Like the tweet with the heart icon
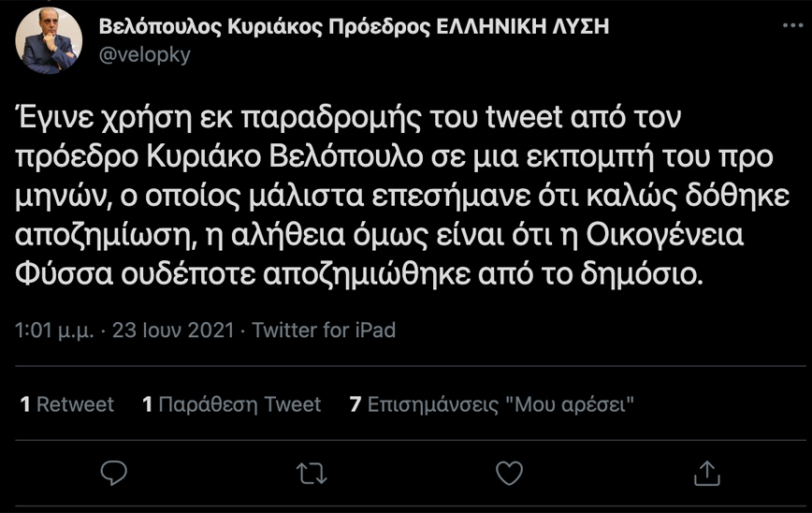812x513 pixels. pyautogui.click(x=508, y=472)
